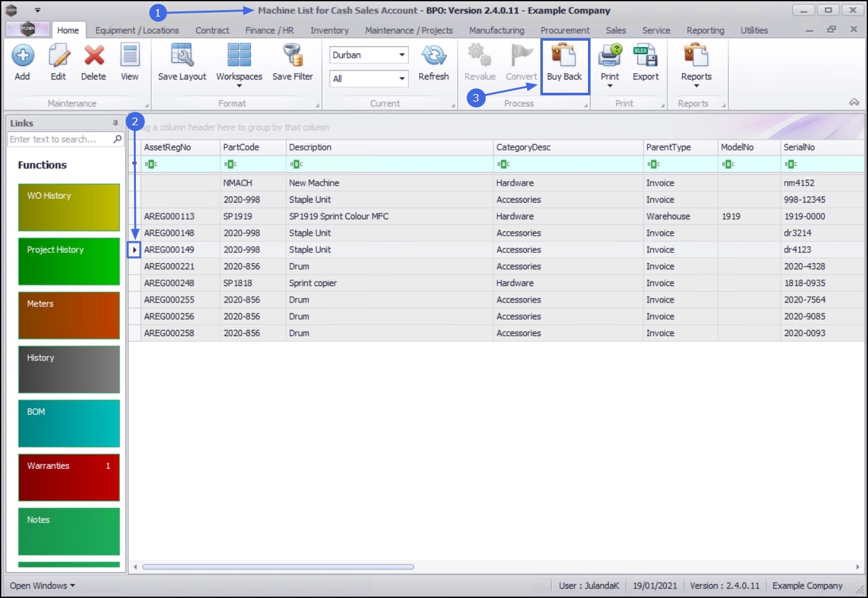Viewport: 868px width, 598px height.
Task: Click the View document icon
Action: [130, 55]
